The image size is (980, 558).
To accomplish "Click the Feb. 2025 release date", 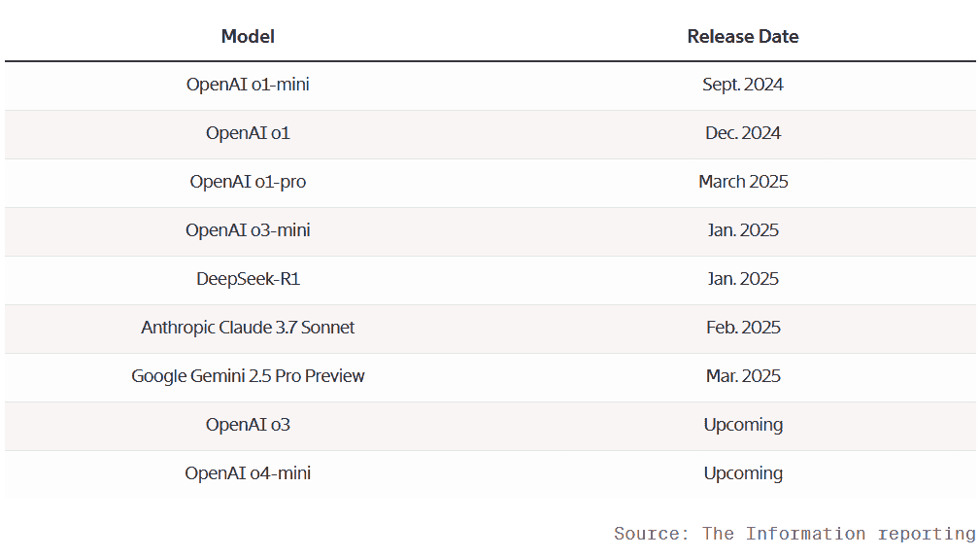I will pos(743,328).
